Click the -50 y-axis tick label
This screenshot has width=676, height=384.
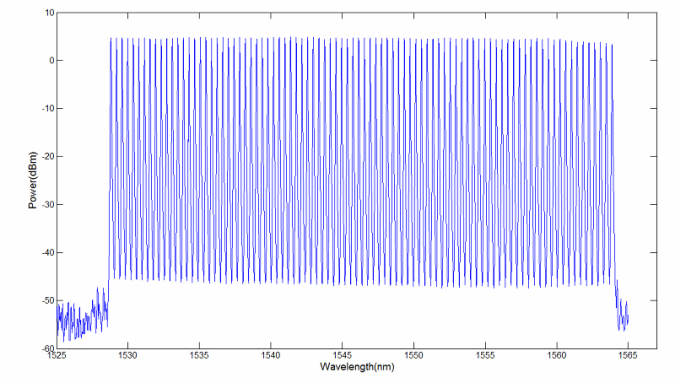(x=48, y=300)
